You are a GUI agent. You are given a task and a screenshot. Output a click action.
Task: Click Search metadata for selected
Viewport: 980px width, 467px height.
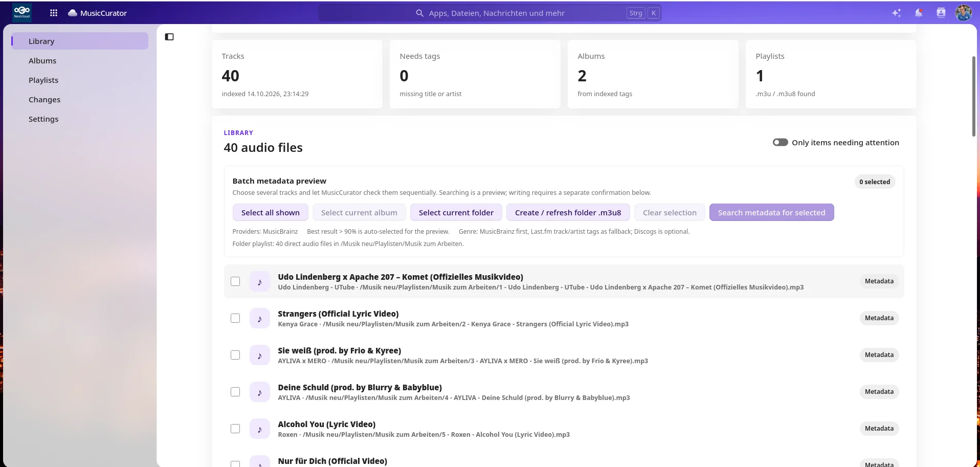click(771, 212)
